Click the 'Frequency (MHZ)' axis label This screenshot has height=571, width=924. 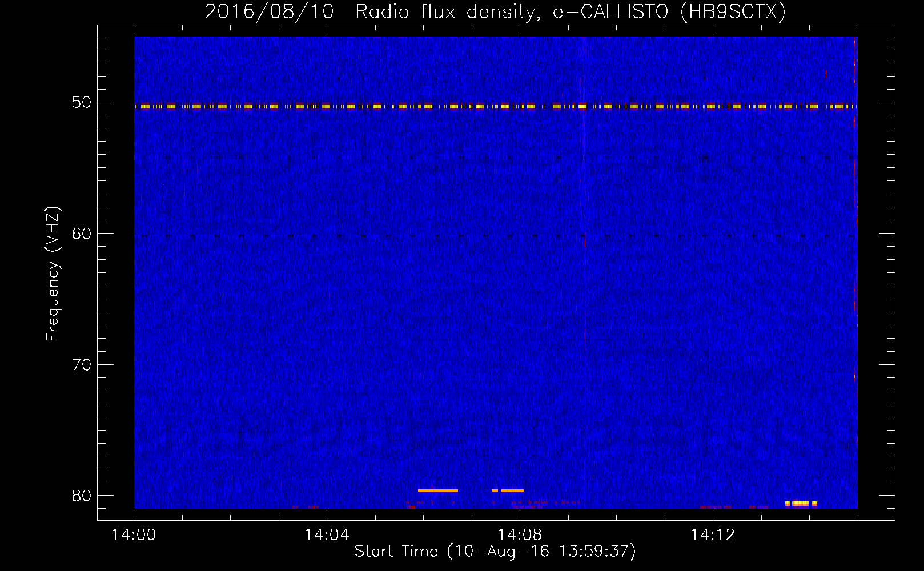pyautogui.click(x=52, y=274)
